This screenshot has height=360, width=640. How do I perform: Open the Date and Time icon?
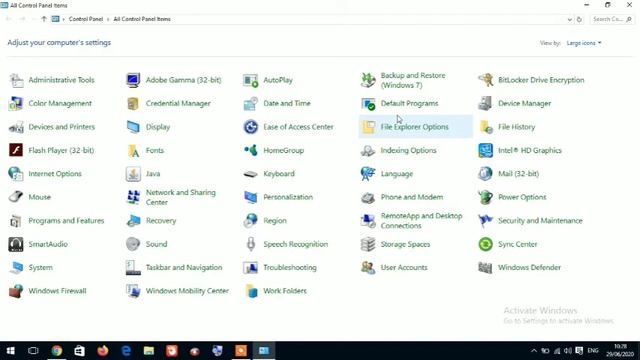point(251,104)
